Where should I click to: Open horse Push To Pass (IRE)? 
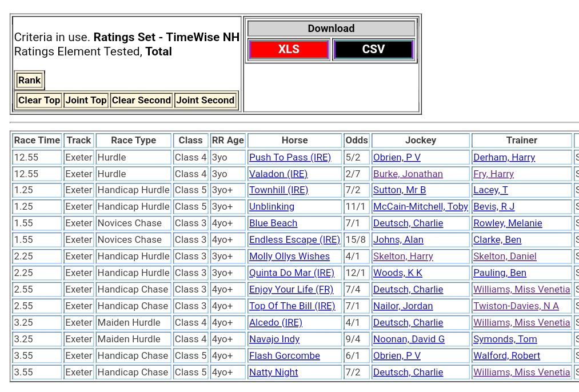tap(290, 157)
